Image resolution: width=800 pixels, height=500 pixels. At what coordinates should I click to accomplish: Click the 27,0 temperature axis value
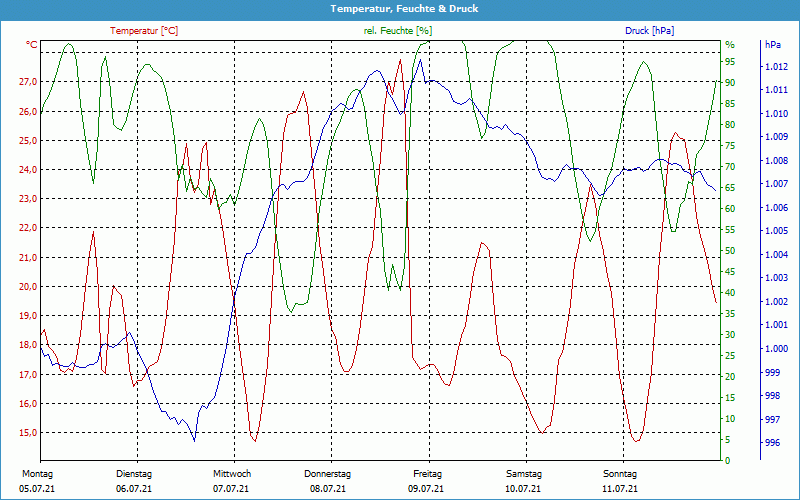point(28,82)
